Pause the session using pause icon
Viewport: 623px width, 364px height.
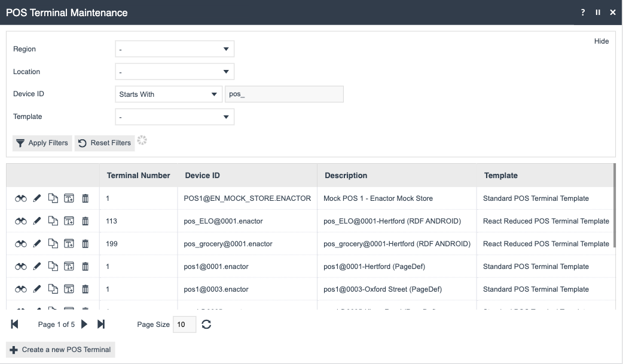[597, 12]
